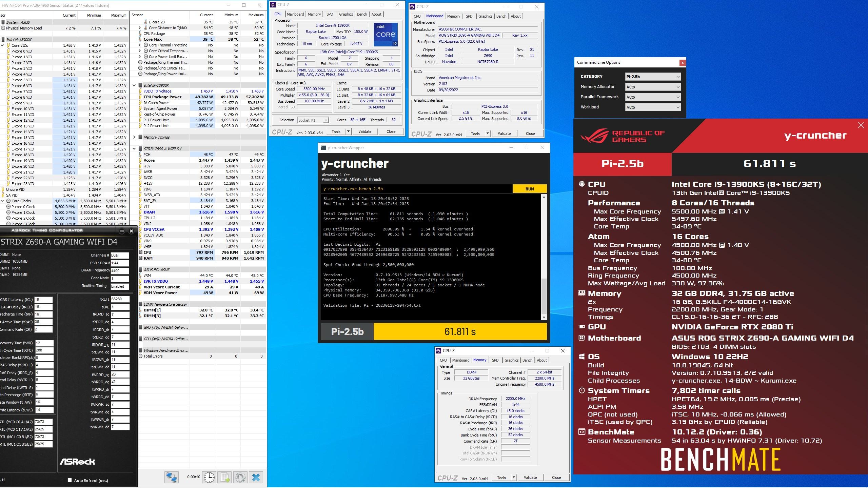Open the CATEGORY Pi-2.5b dropdown
The image size is (868, 488).
653,77
